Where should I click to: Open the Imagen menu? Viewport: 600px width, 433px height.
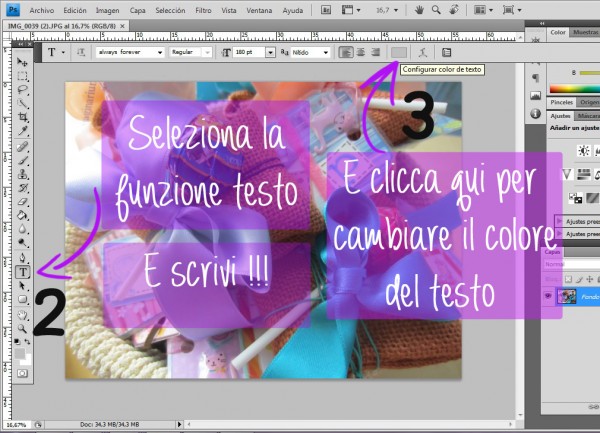coord(108,10)
